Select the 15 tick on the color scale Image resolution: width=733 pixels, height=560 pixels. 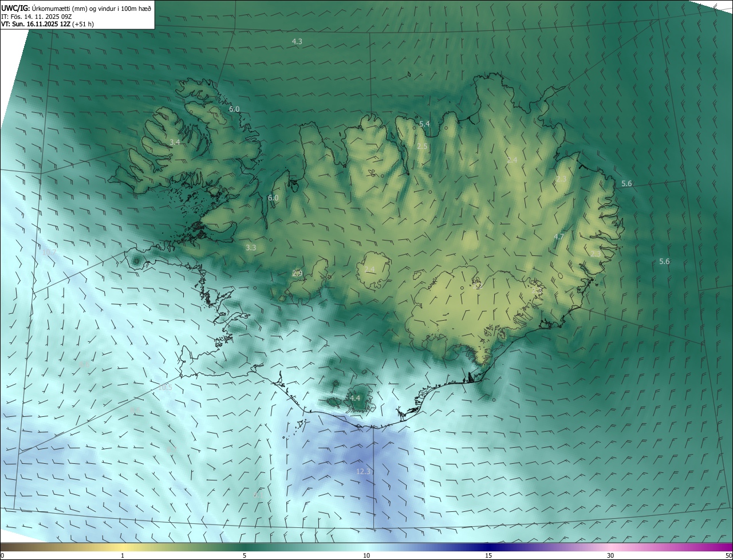(488, 555)
